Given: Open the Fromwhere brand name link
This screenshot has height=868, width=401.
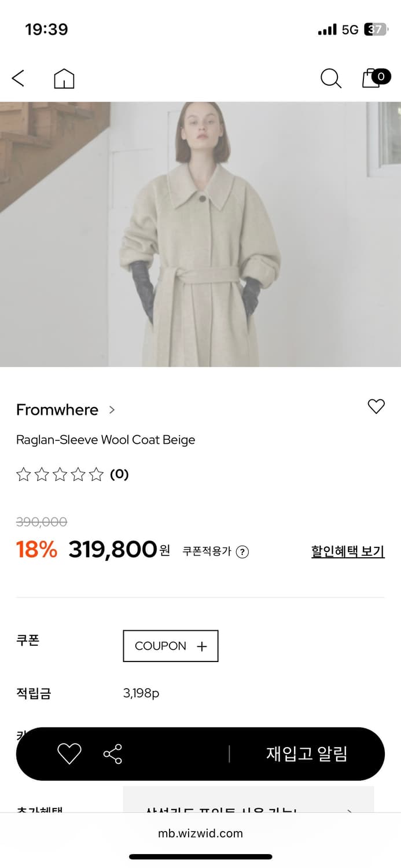Looking at the screenshot, I should pos(57,410).
